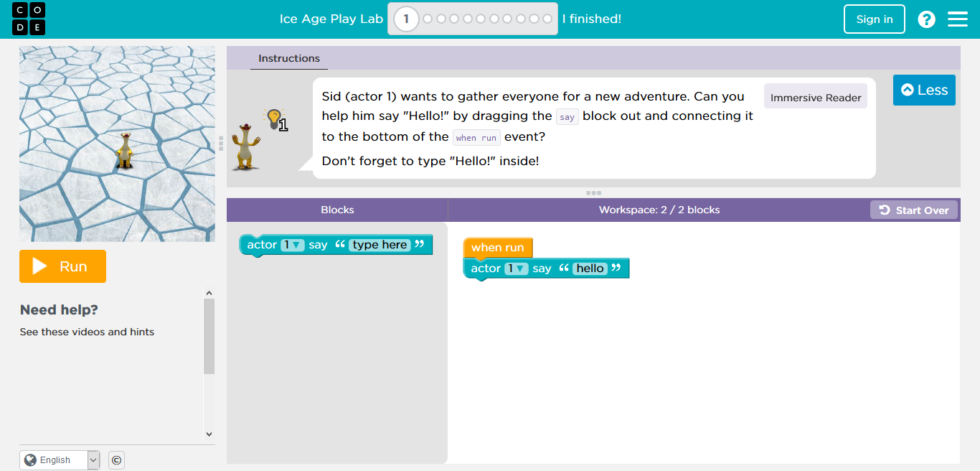Click the 'Need help?' heading
980x471 pixels.
[x=59, y=310]
